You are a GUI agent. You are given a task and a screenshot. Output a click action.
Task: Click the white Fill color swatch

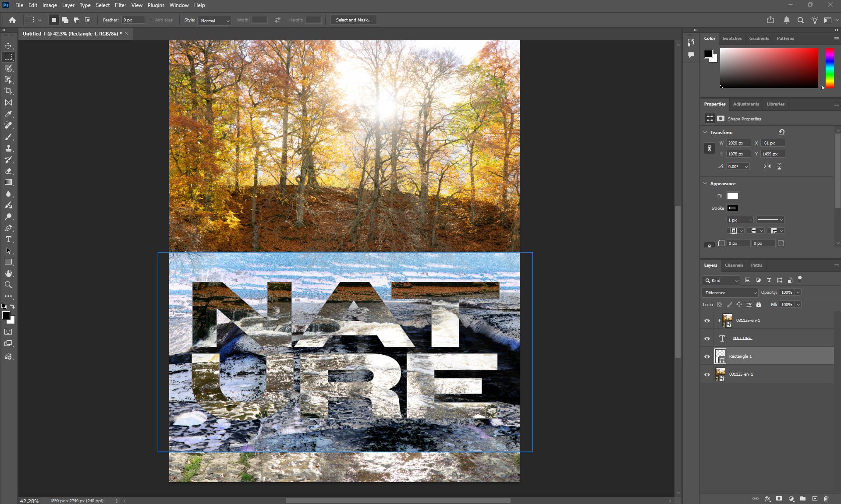(x=732, y=196)
